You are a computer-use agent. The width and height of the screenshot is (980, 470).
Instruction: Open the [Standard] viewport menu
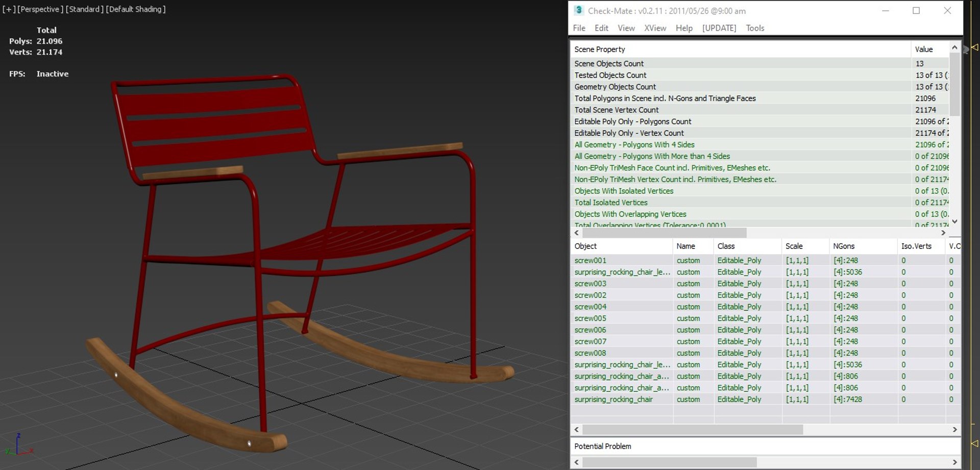84,9
